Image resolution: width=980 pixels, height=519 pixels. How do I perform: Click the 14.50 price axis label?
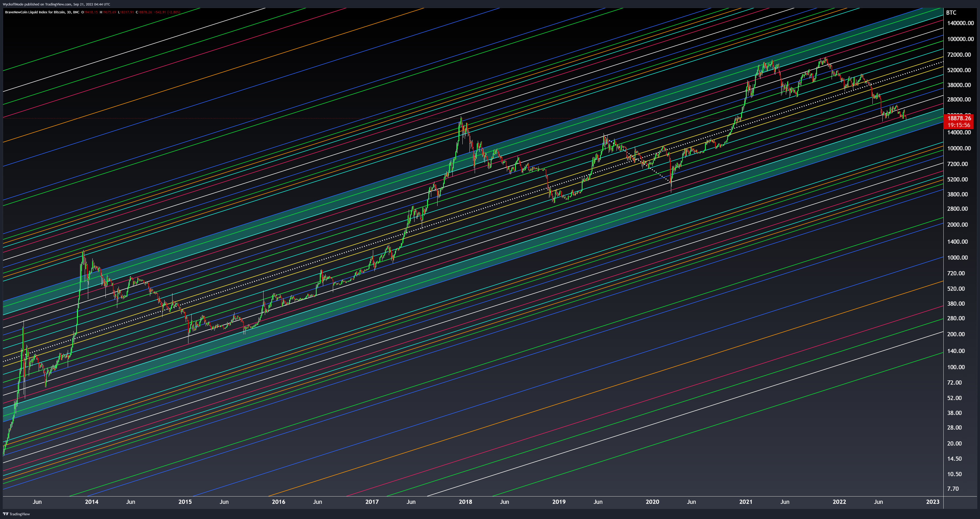pyautogui.click(x=955, y=459)
